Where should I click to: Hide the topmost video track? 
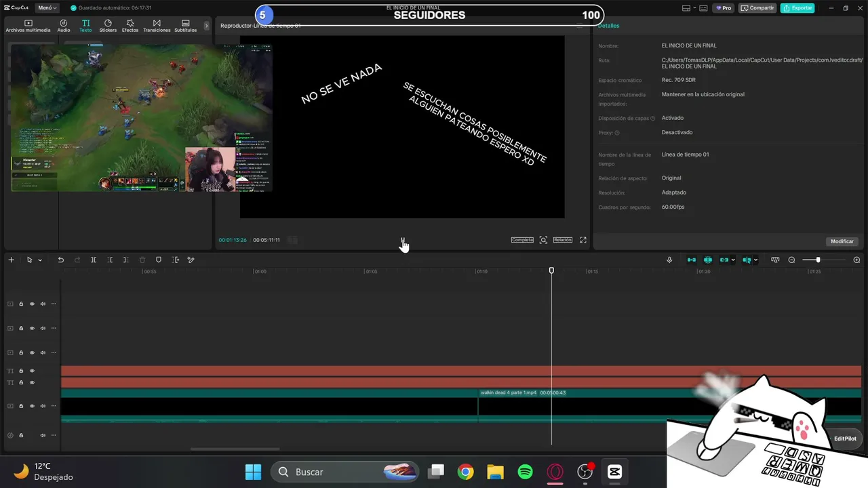[32, 304]
